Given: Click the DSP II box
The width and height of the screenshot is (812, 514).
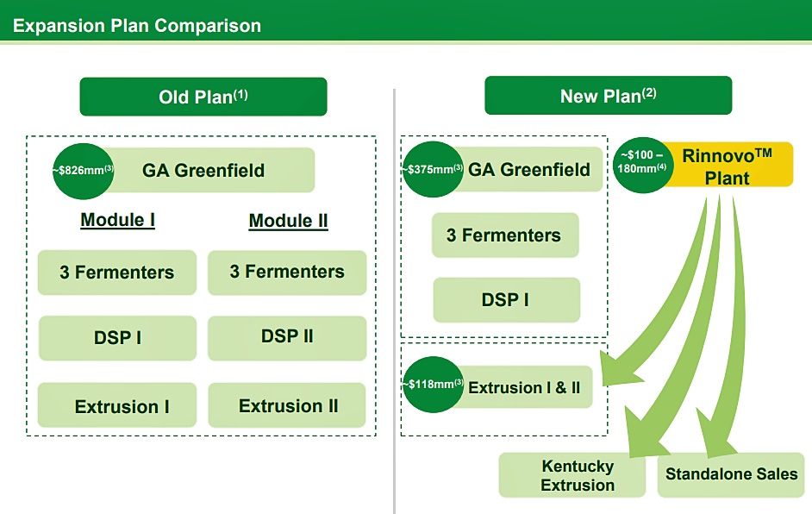Looking at the screenshot, I should click(287, 338).
